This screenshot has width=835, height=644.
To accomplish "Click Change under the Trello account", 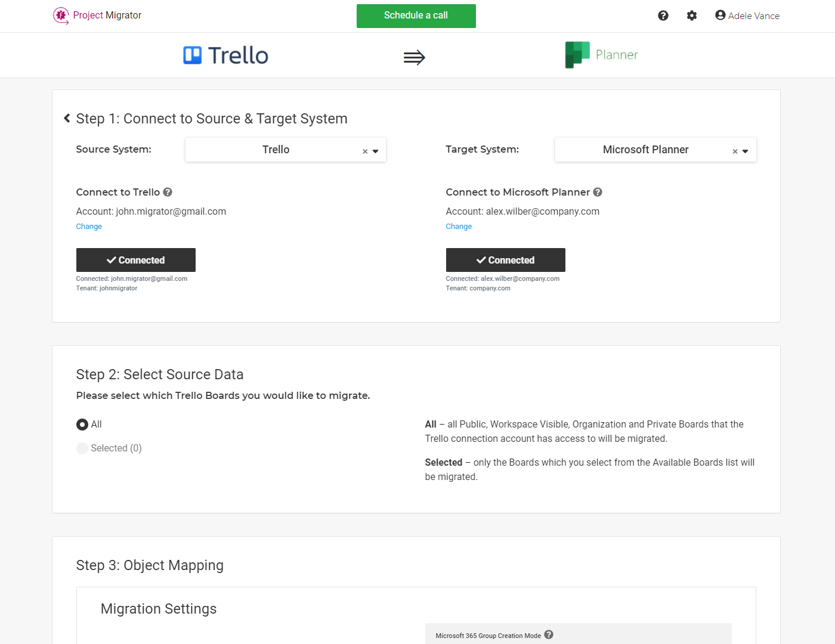I will coord(88,226).
